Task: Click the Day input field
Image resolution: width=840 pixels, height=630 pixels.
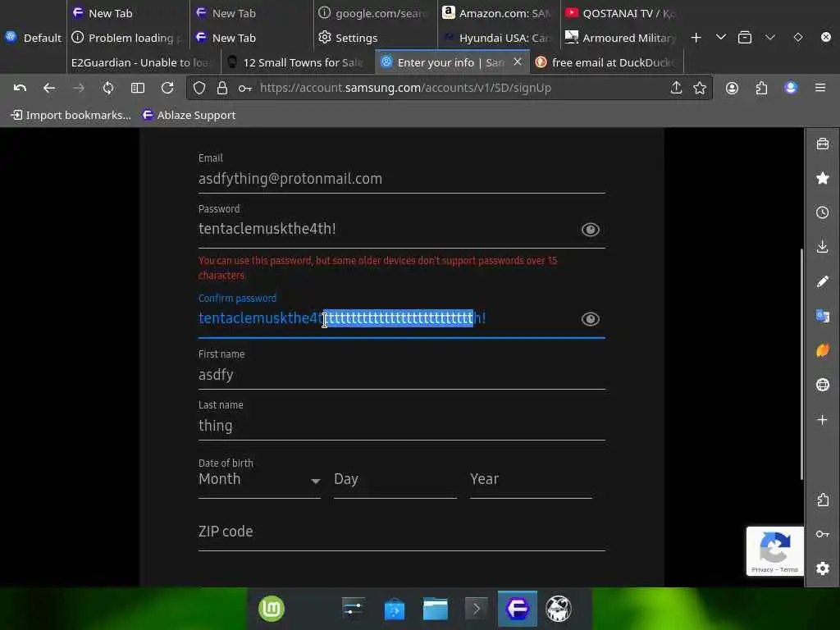Action: pos(395,480)
